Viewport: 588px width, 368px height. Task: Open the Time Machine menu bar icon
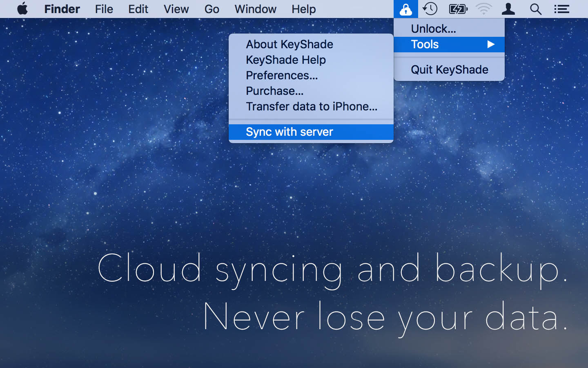430,9
